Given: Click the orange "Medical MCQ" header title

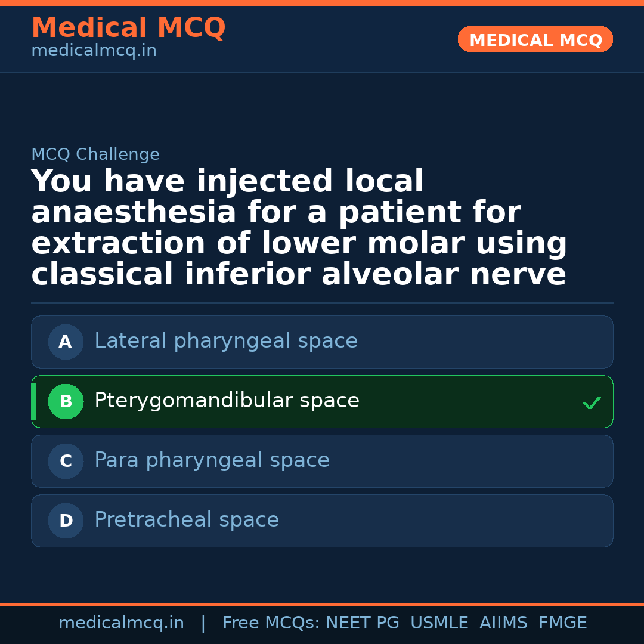Looking at the screenshot, I should coord(128,28).
